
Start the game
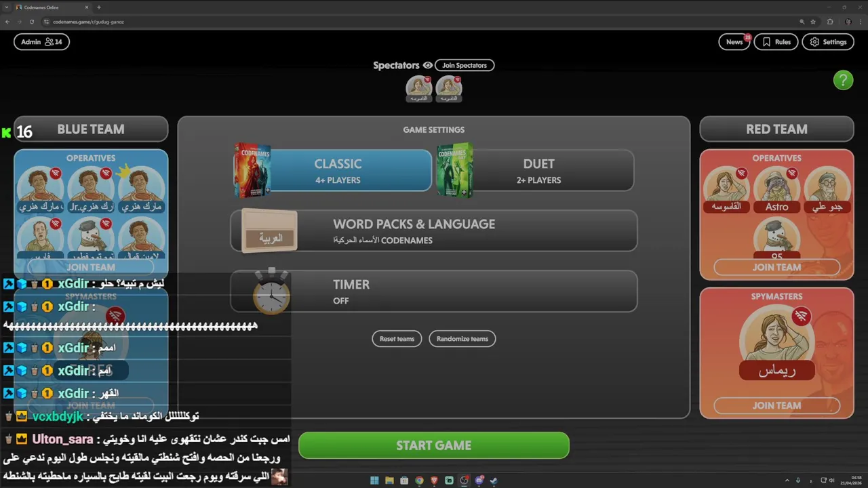[434, 445]
